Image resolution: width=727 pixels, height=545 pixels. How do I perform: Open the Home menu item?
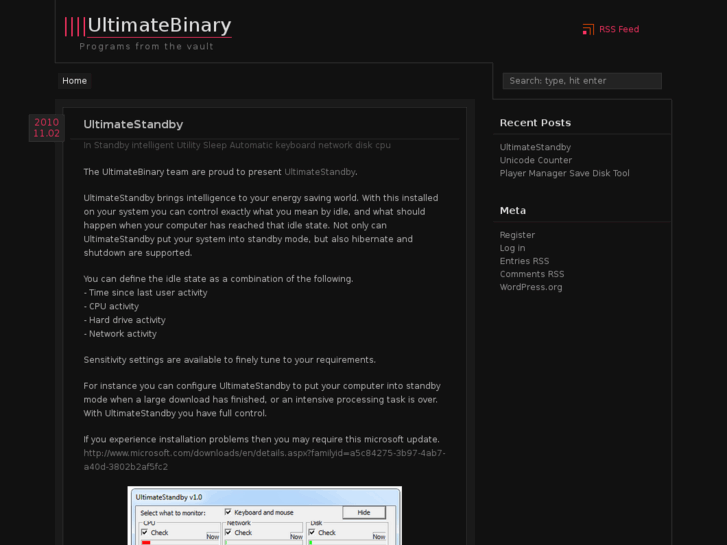point(75,81)
